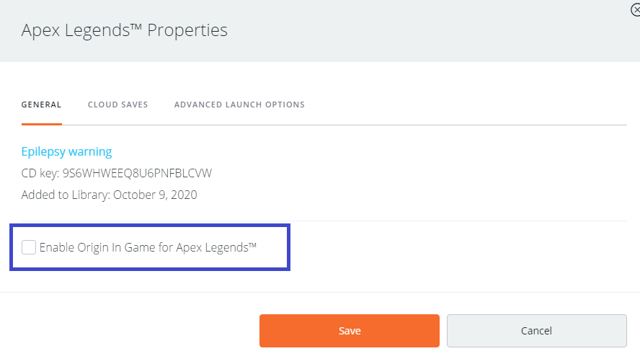Go to Advanced Launch Options tab
Image resolution: width=640 pixels, height=364 pixels.
tap(239, 105)
